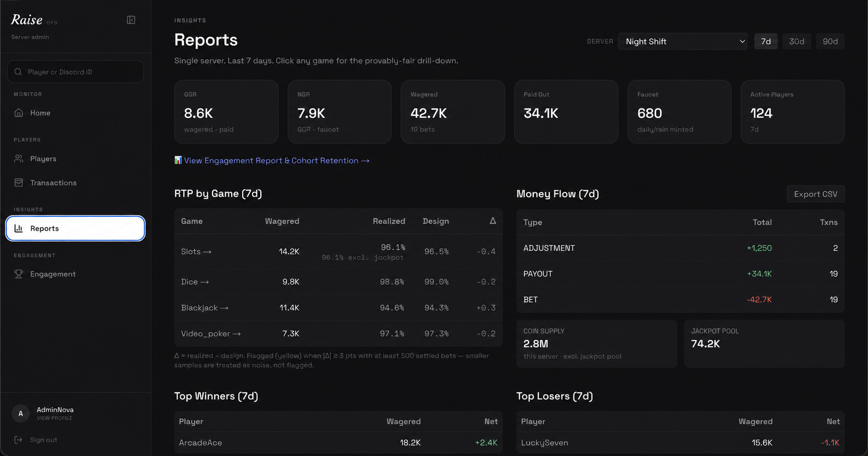Click the Design column header

pos(436,221)
